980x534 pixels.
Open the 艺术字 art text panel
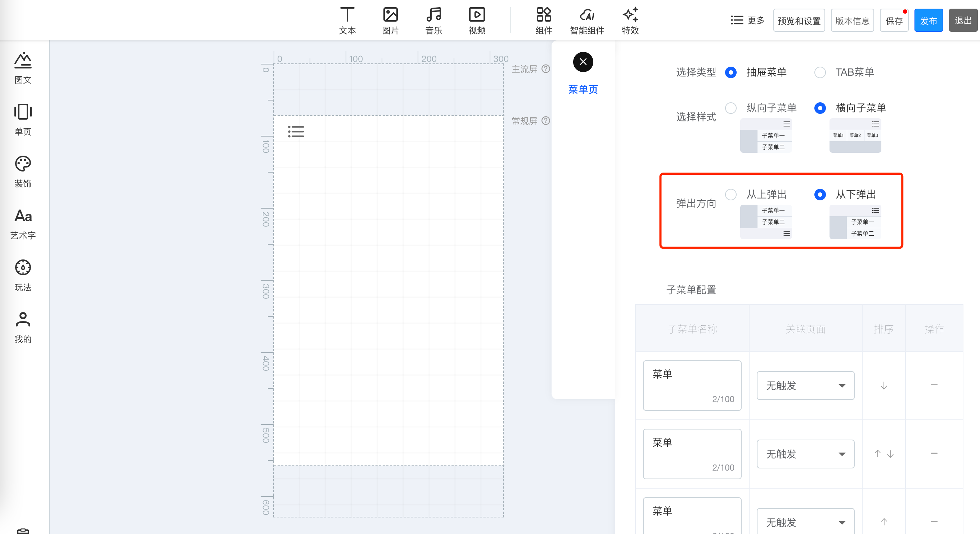click(x=23, y=224)
